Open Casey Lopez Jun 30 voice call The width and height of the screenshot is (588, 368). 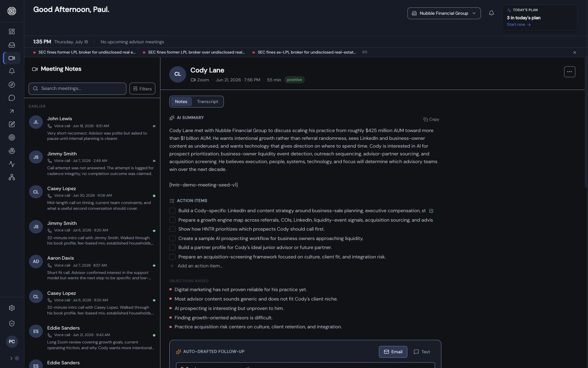(92, 198)
